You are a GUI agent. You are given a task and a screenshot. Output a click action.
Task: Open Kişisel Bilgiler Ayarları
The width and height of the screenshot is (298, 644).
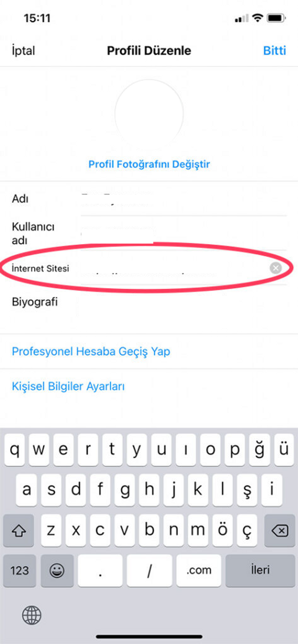pyautogui.click(x=68, y=386)
